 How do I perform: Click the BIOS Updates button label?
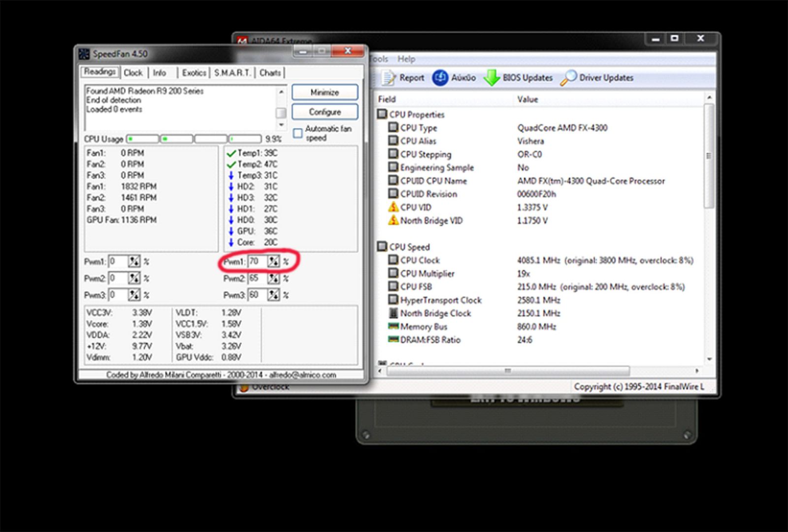click(x=527, y=78)
